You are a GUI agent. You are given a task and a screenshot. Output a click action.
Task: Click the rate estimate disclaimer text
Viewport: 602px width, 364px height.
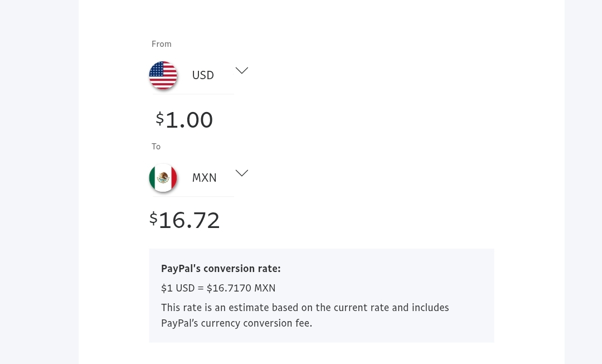305,308
